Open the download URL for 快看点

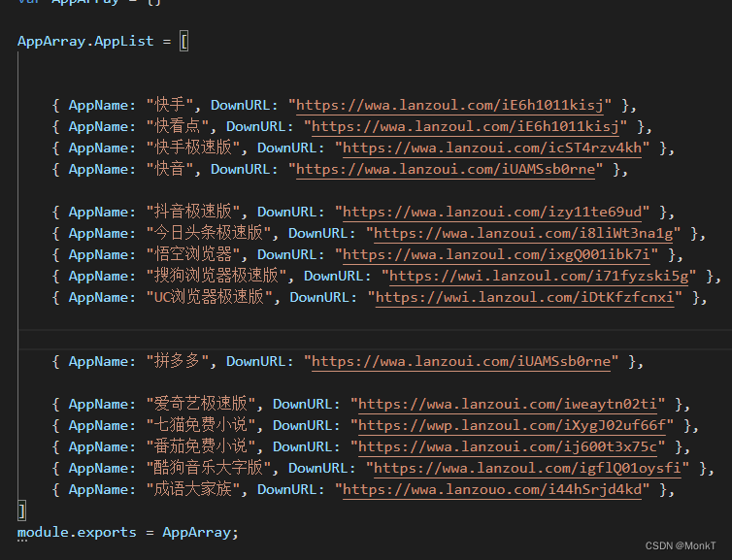[465, 126]
